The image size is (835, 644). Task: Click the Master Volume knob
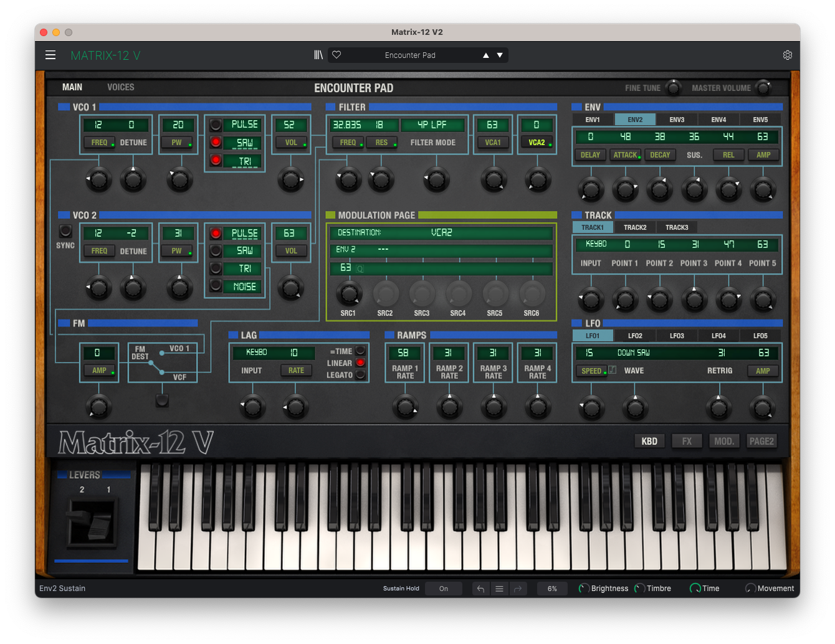pyautogui.click(x=763, y=88)
